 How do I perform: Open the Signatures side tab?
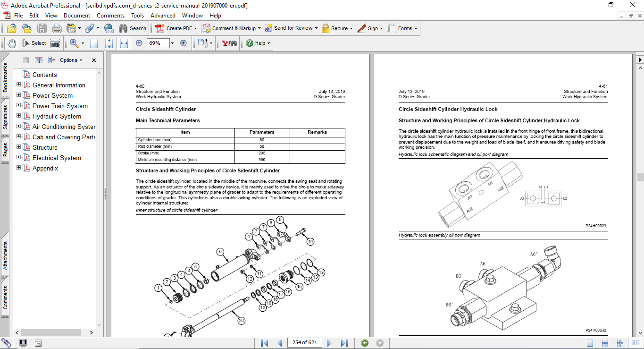click(6, 117)
